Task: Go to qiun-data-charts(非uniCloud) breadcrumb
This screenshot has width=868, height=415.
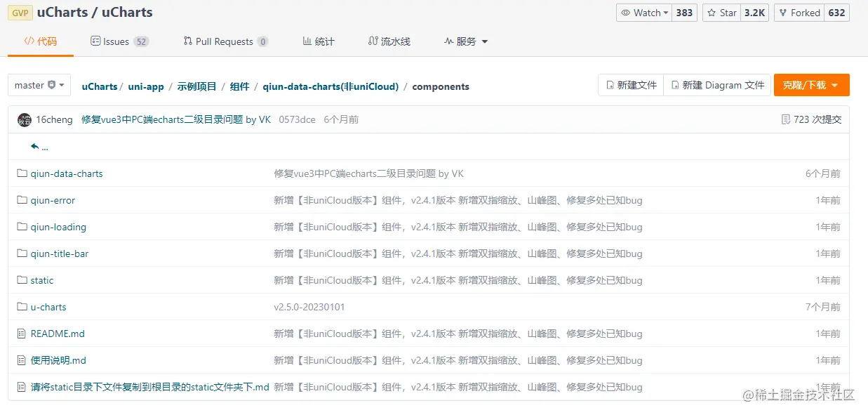Action: [330, 86]
